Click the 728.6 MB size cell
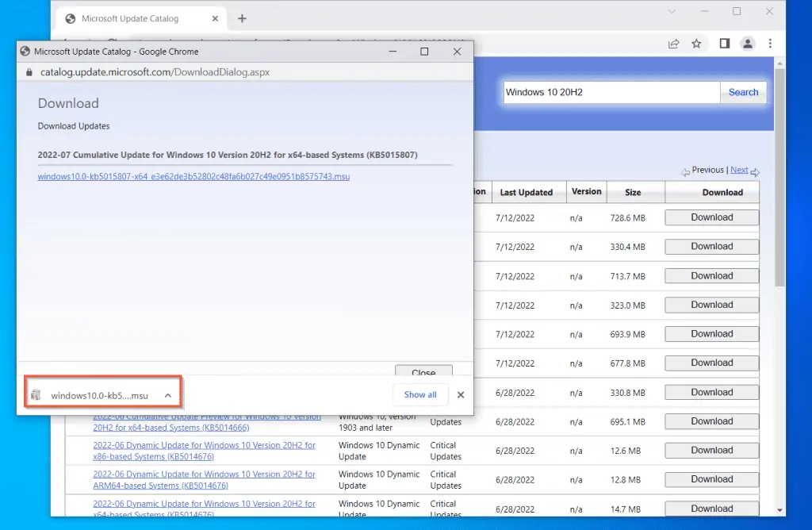This screenshot has width=812, height=530. [x=628, y=218]
